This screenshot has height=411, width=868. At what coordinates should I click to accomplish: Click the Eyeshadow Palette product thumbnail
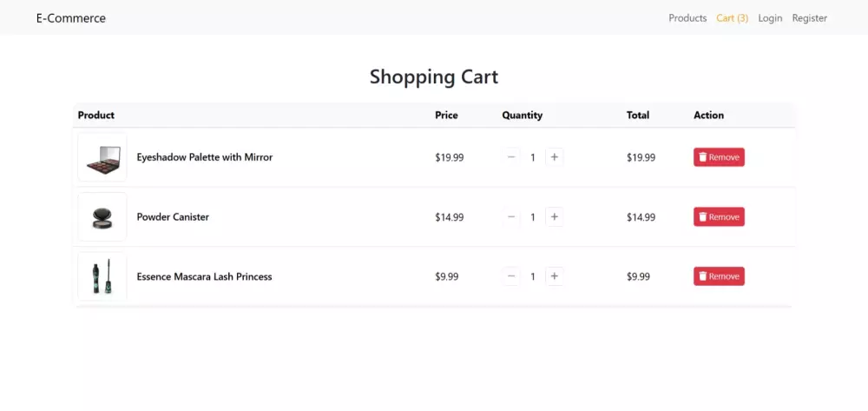click(x=102, y=157)
